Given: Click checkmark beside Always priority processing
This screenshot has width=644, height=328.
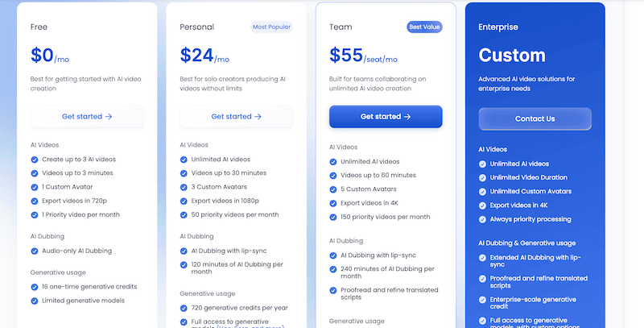Looking at the screenshot, I should (483, 219).
